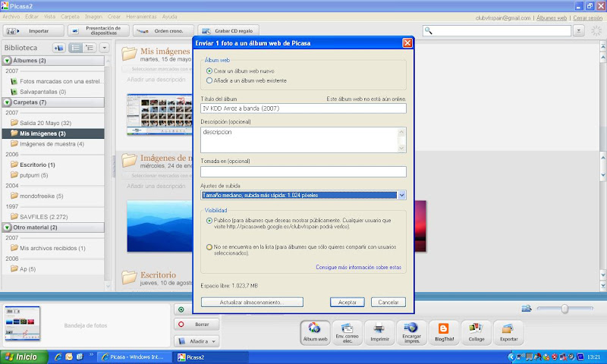The image size is (607, 364).
Task: Start Presentación de diapositivas slideshow
Action: pos(99,31)
